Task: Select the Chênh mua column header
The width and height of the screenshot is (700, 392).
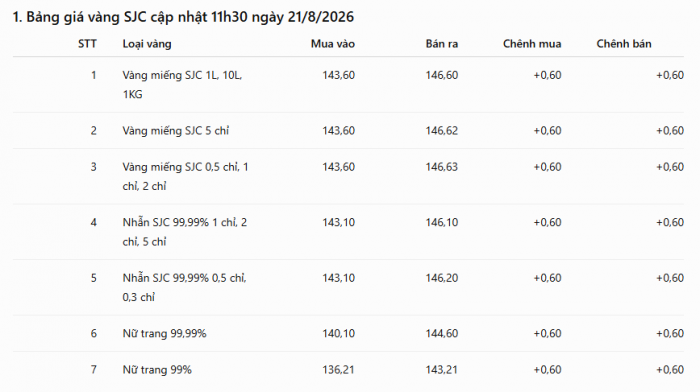Action: [x=532, y=44]
